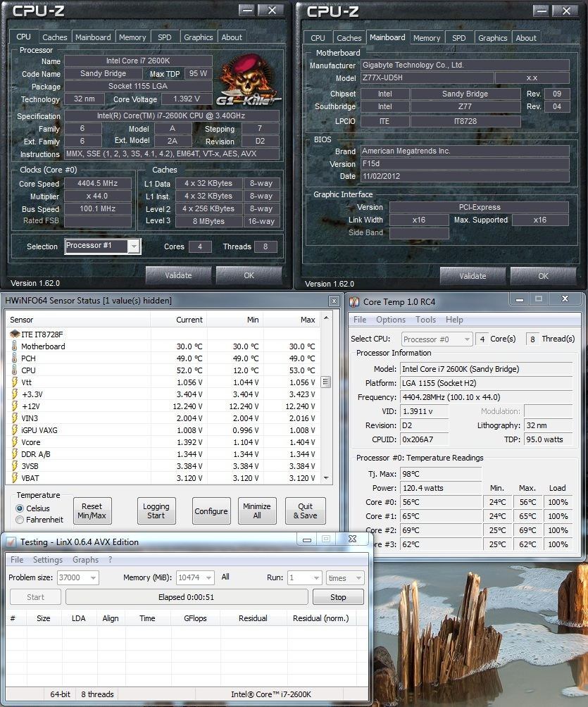Click the Residual (norm.) column header
The image size is (588, 707).
click(x=320, y=618)
